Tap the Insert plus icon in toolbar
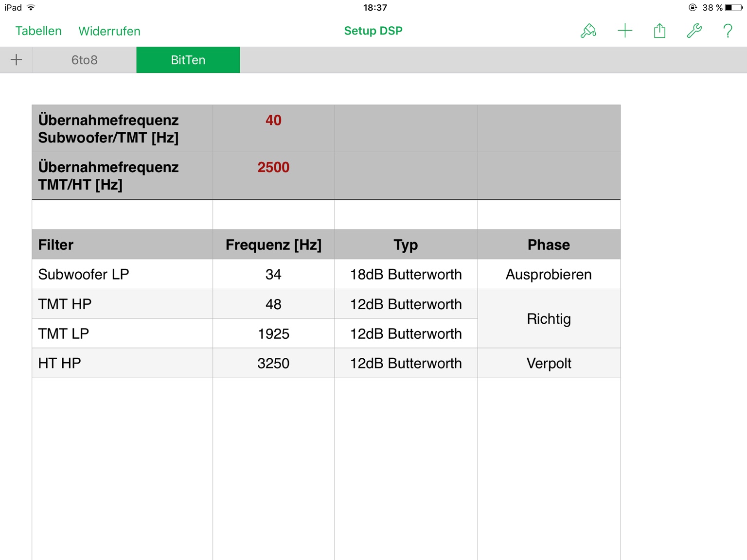The image size is (747, 560). point(625,31)
